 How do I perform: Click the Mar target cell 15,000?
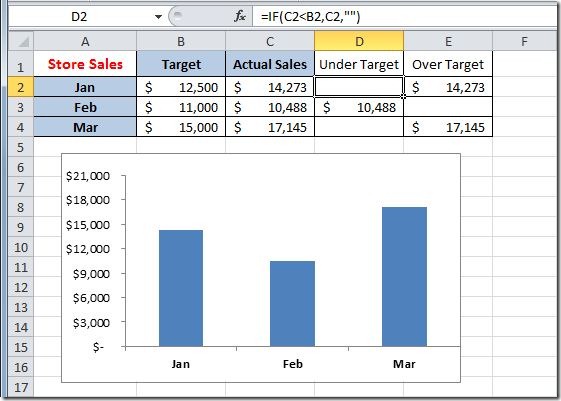coord(181,127)
